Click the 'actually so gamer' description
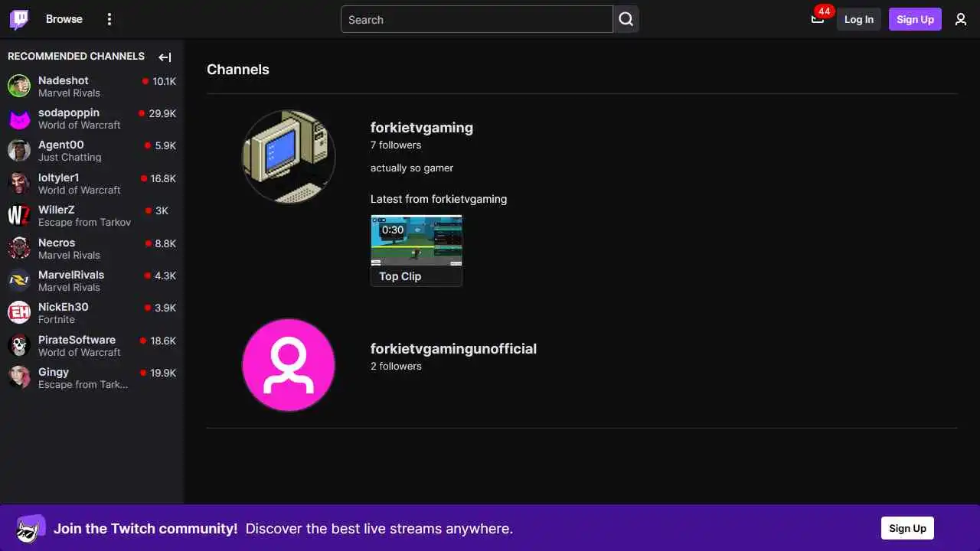The image size is (980, 551). (412, 168)
